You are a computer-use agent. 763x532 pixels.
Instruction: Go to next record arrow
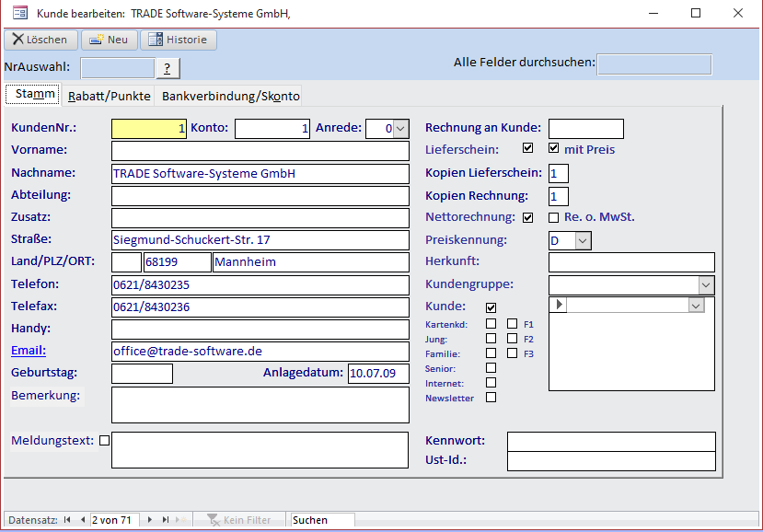pos(150,520)
